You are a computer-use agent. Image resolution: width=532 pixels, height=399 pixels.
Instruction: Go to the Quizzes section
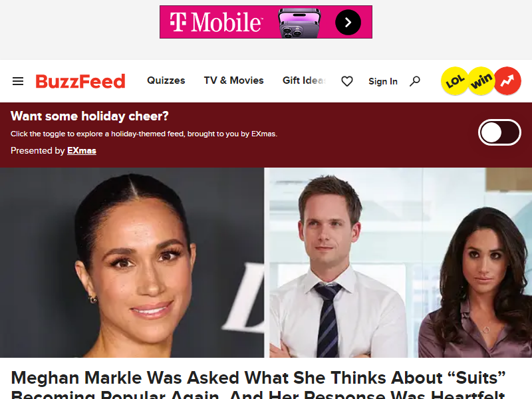166,80
